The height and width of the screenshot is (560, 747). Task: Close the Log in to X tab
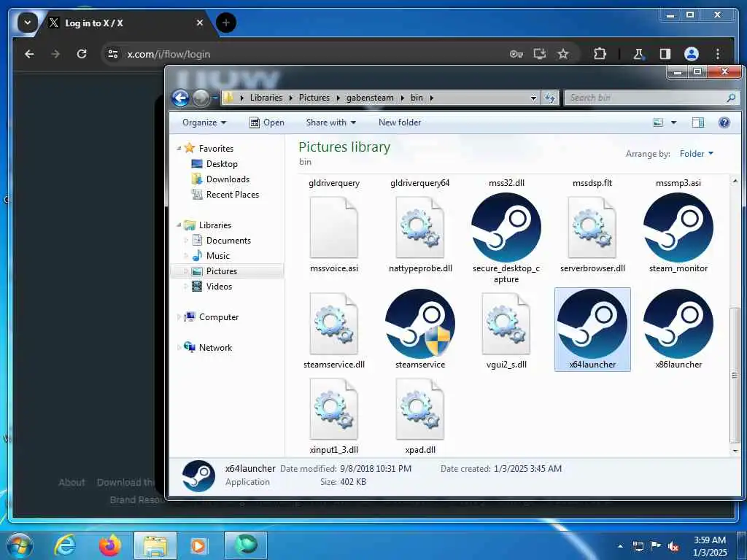tap(200, 23)
